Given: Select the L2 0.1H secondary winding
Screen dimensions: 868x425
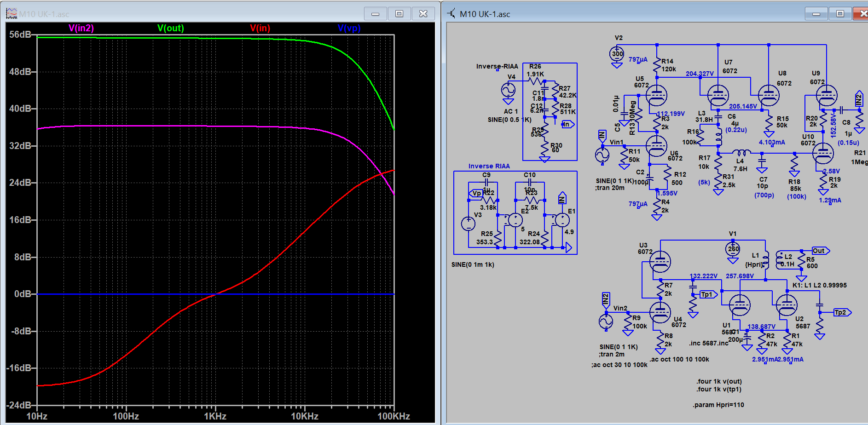Looking at the screenshot, I should point(779,259).
